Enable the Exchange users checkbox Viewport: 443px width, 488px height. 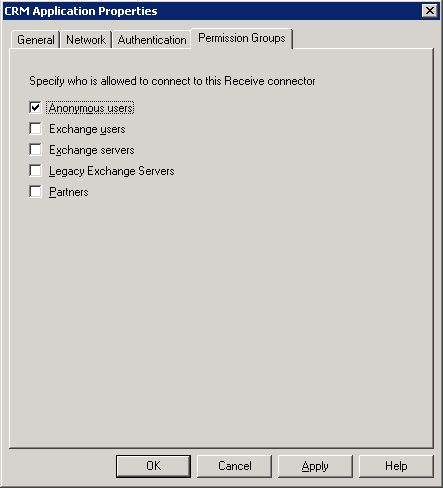click(x=35, y=129)
